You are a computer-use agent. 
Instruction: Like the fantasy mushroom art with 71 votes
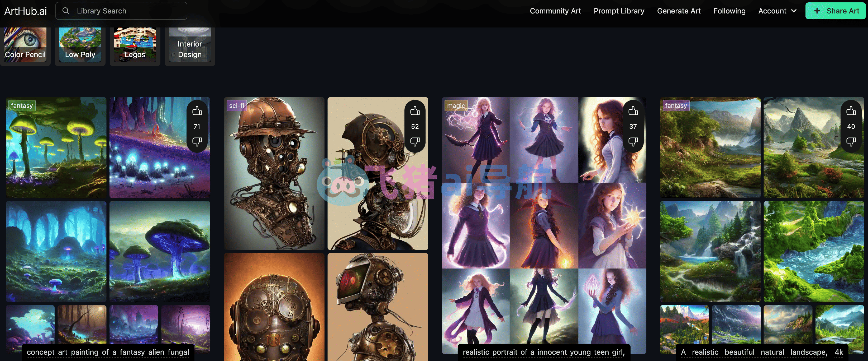197,111
